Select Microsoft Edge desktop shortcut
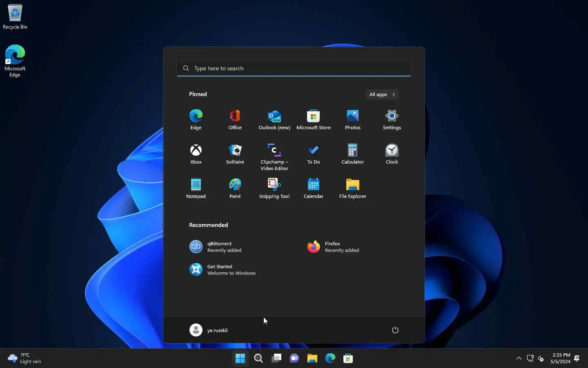Screen dimensions: 588x368 15,61
